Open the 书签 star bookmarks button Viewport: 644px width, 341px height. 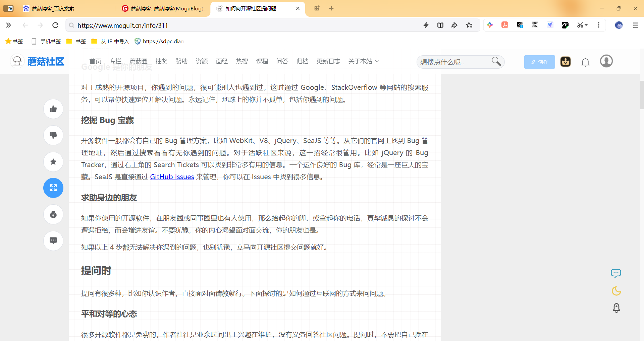pos(14,41)
